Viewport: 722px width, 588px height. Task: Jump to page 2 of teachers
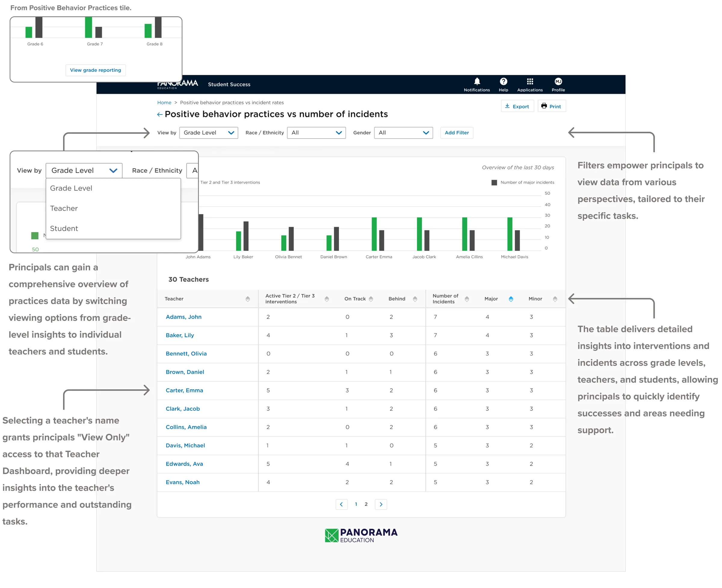tap(366, 504)
